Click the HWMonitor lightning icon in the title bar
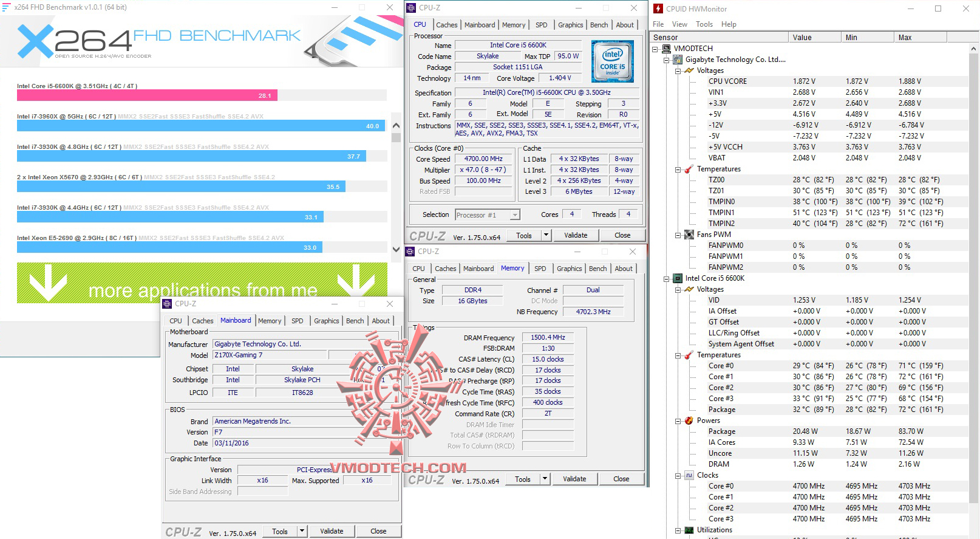This screenshot has height=539, width=980. tap(658, 9)
